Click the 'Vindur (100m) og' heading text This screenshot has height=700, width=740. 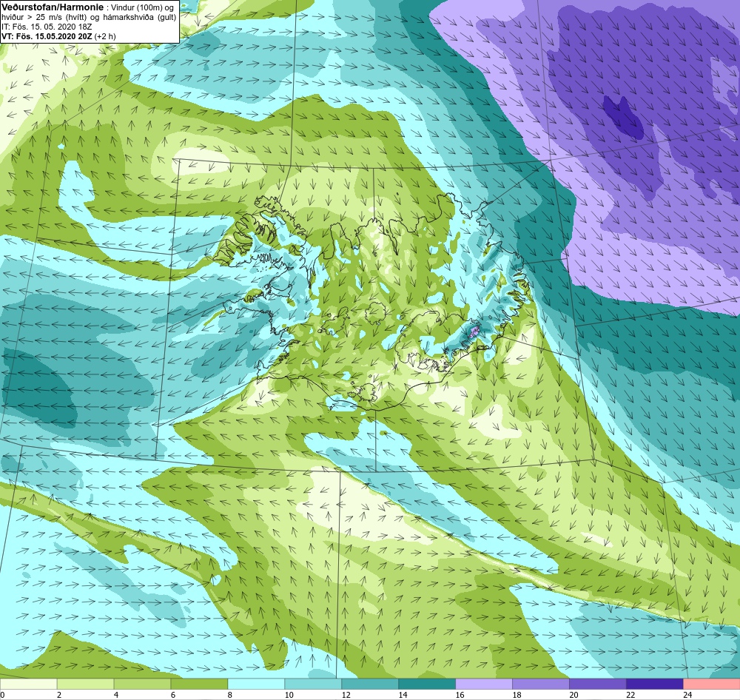pyautogui.click(x=141, y=7)
